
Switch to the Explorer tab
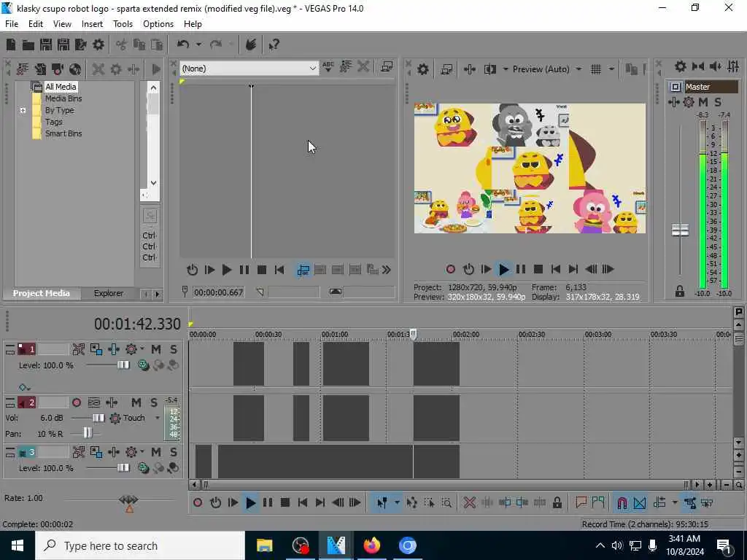108,293
